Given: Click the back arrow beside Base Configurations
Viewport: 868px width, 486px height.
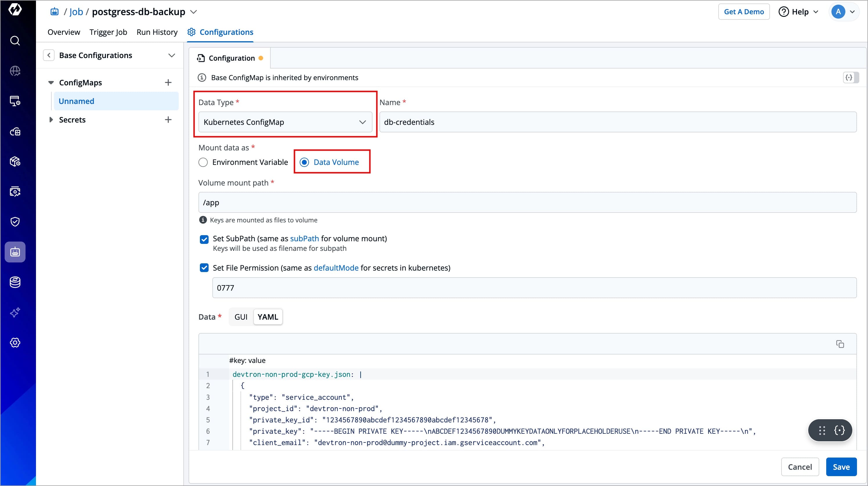Looking at the screenshot, I should click(49, 55).
